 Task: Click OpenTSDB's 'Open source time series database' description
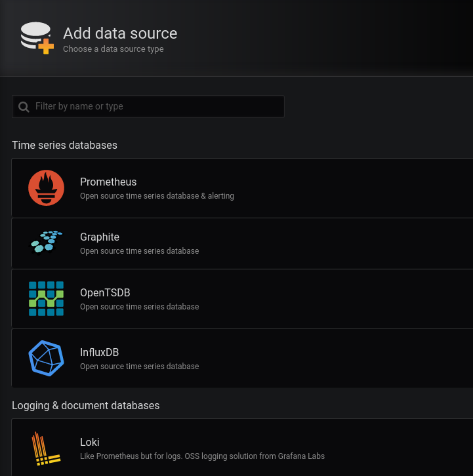pos(140,307)
